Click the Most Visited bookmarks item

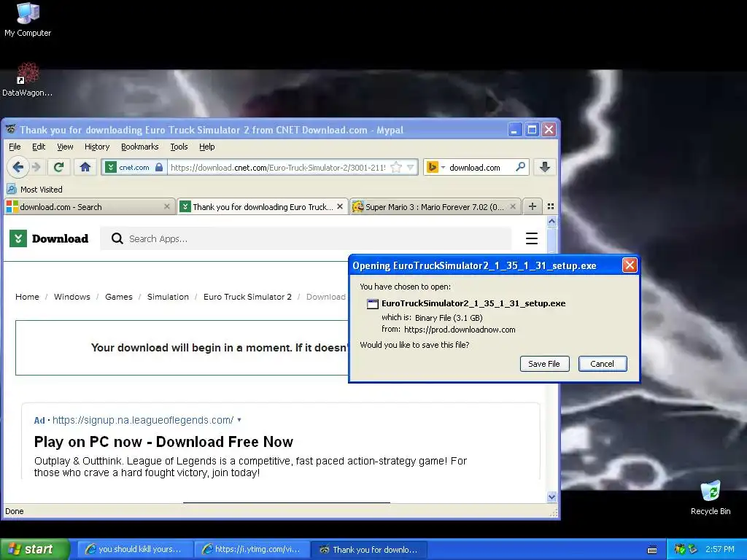[34, 189]
